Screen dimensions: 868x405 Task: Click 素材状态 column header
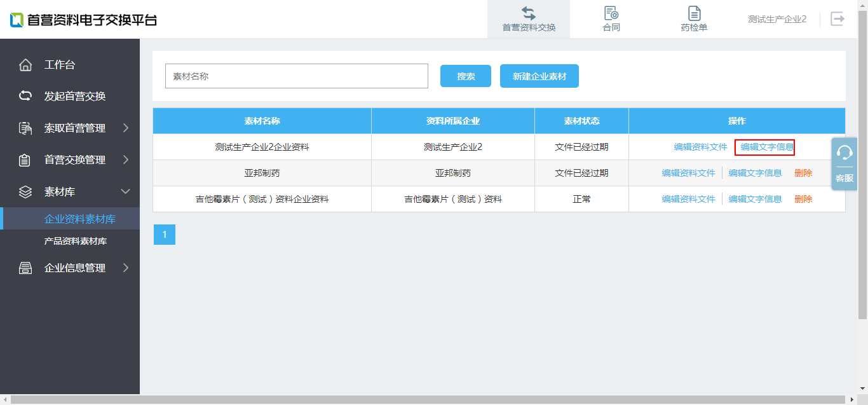[581, 121]
